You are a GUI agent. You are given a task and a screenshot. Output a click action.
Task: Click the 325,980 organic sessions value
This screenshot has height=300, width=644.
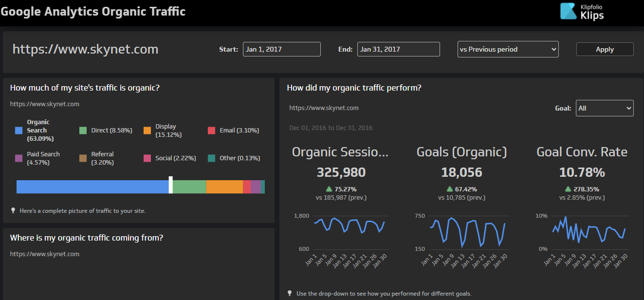[x=341, y=172]
